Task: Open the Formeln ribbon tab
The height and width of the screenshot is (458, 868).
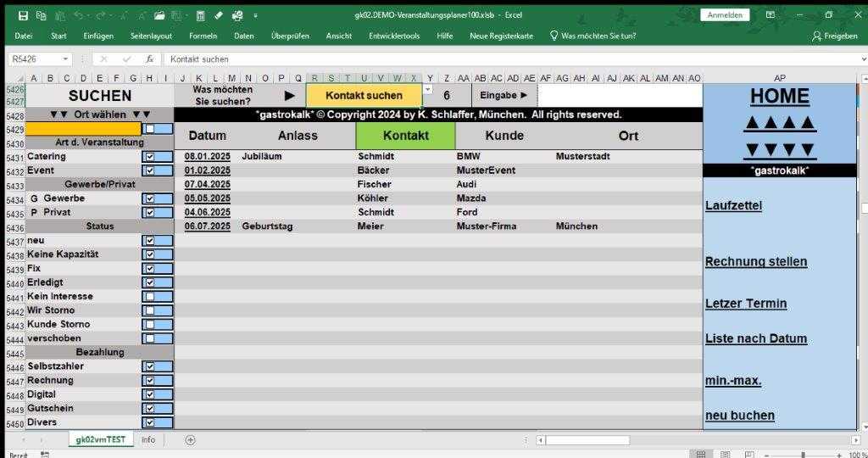Action: pos(203,36)
